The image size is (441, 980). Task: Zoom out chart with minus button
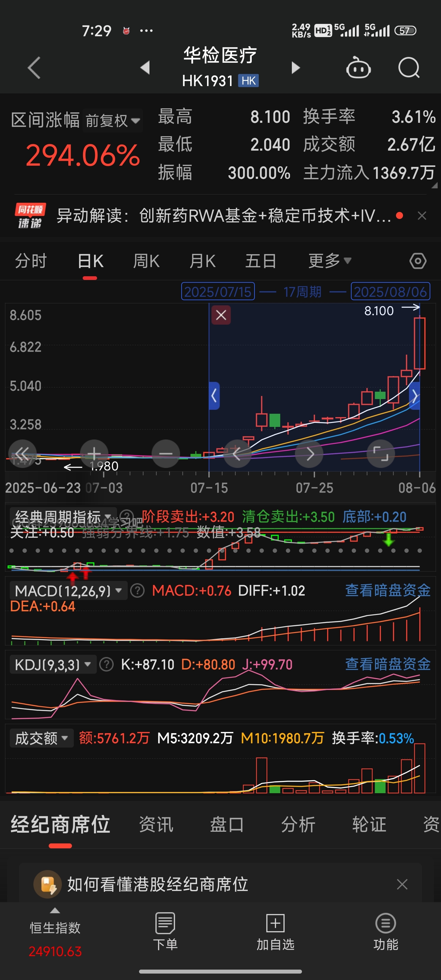pos(165,454)
